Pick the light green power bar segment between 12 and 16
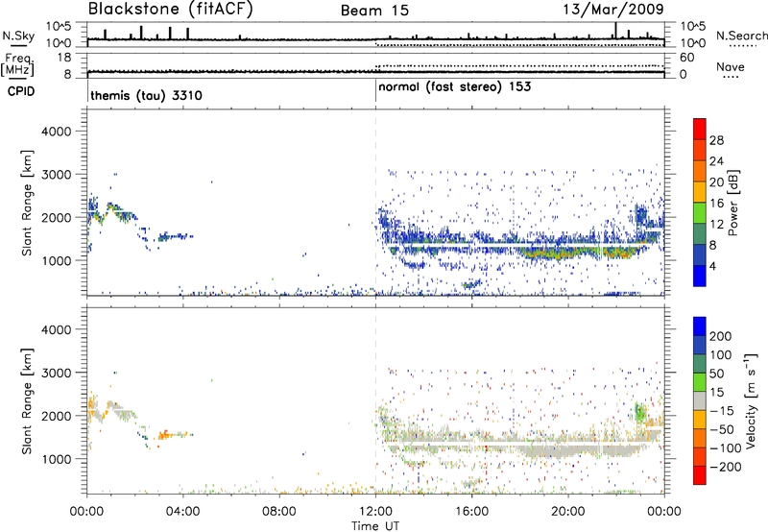 click(700, 213)
